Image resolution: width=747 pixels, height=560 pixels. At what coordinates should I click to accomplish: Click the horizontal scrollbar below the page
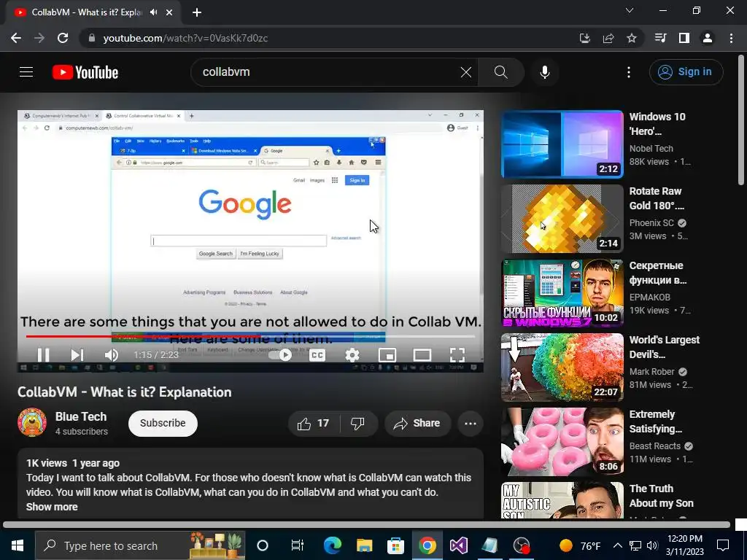(366, 525)
